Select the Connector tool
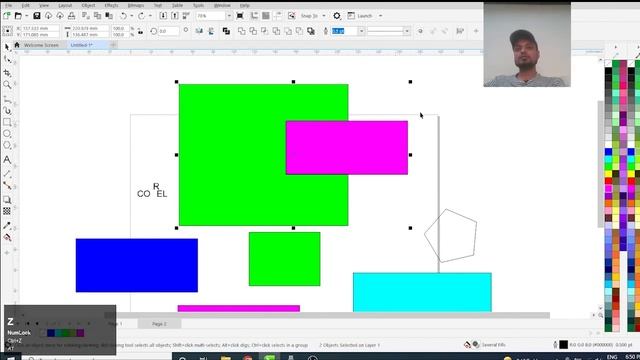The image size is (640, 360). (7, 185)
